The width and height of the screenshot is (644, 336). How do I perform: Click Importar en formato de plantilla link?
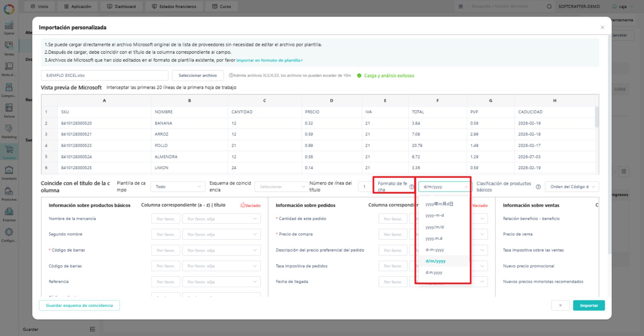(269, 60)
